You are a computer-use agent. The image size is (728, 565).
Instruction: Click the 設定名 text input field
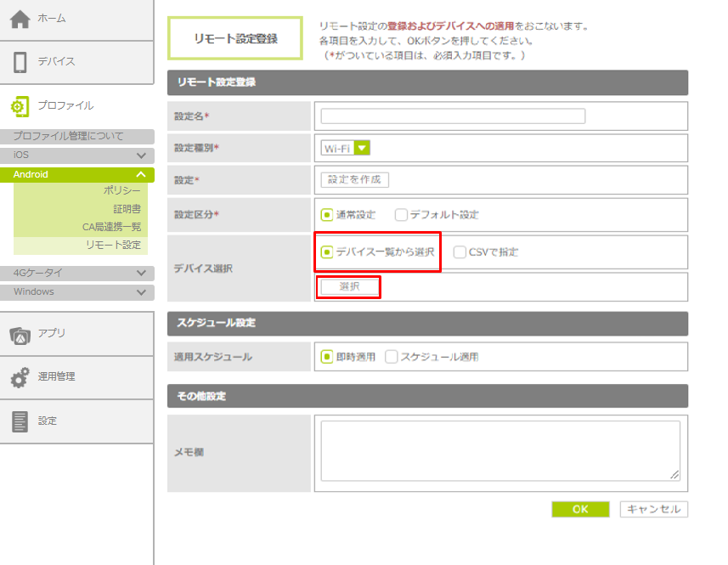click(453, 116)
